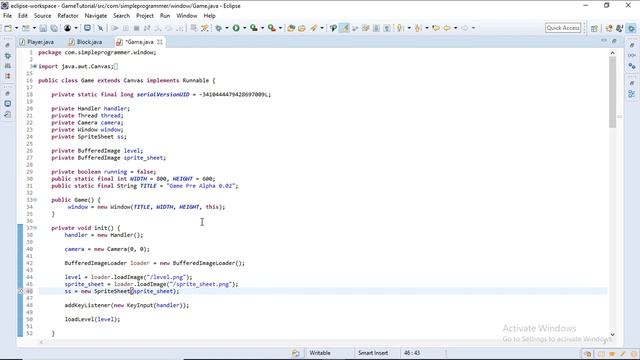Viewport: 640px width, 360px height.
Task: Click the Writable status bar entry
Action: (x=320, y=353)
